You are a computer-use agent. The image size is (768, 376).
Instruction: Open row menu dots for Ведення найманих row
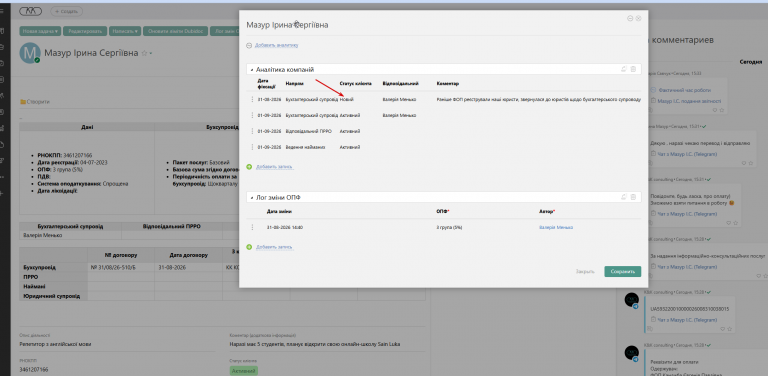pyautogui.click(x=252, y=147)
